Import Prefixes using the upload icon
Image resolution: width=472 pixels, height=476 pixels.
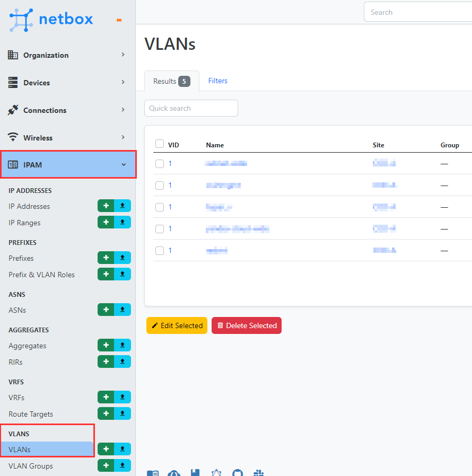coord(123,258)
